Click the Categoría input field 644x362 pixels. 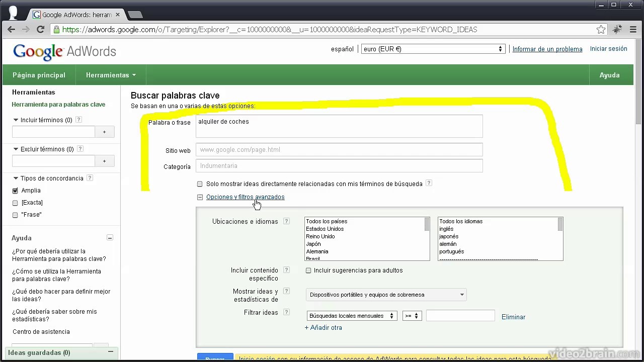tap(339, 165)
